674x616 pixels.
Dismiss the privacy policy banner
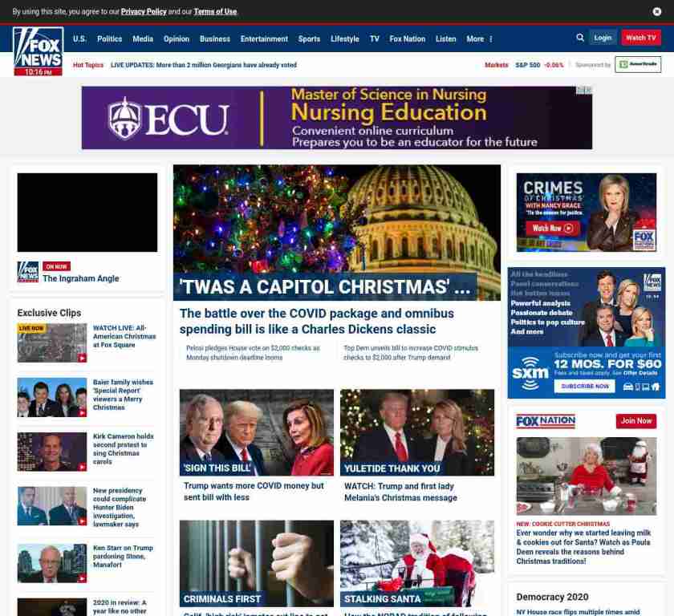coord(657,11)
